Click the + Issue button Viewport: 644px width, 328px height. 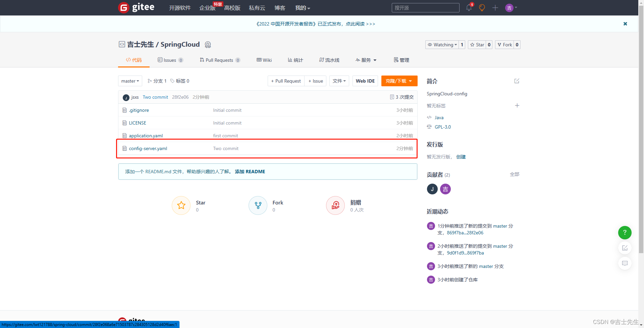(316, 81)
